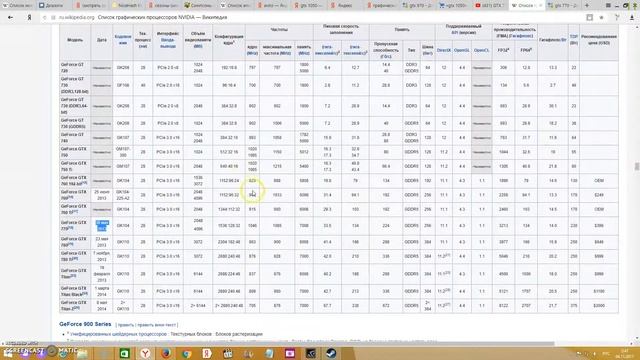Screen dimensions: 640x360
Task: Launch Yandex Browser from the taskbar
Action: (x=145, y=353)
